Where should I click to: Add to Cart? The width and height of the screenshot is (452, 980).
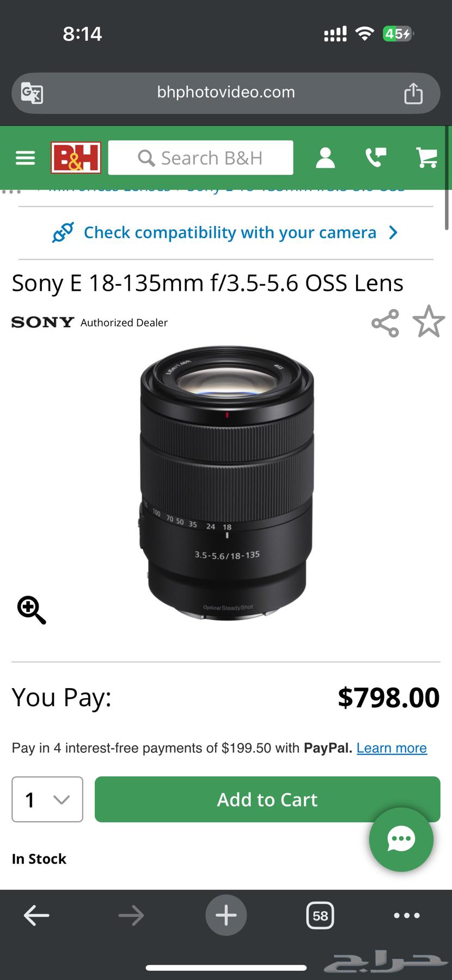click(267, 799)
